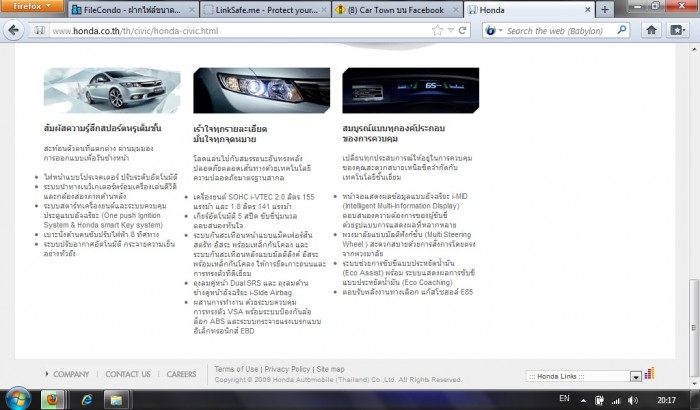700x410 pixels.
Task: Open the Firefox application menu
Action: tap(32, 6)
